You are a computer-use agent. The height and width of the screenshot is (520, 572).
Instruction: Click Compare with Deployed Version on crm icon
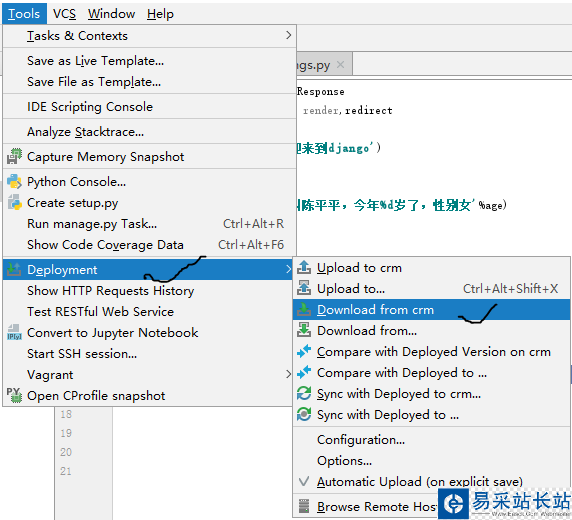pos(304,351)
